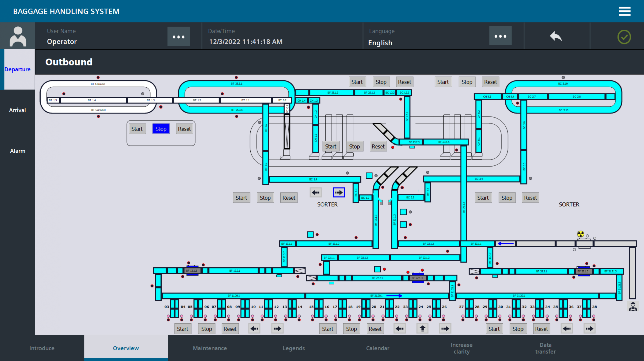Click the Start button above BF 25.1.3 conveyor
The height and width of the screenshot is (361, 644).
pos(357,82)
